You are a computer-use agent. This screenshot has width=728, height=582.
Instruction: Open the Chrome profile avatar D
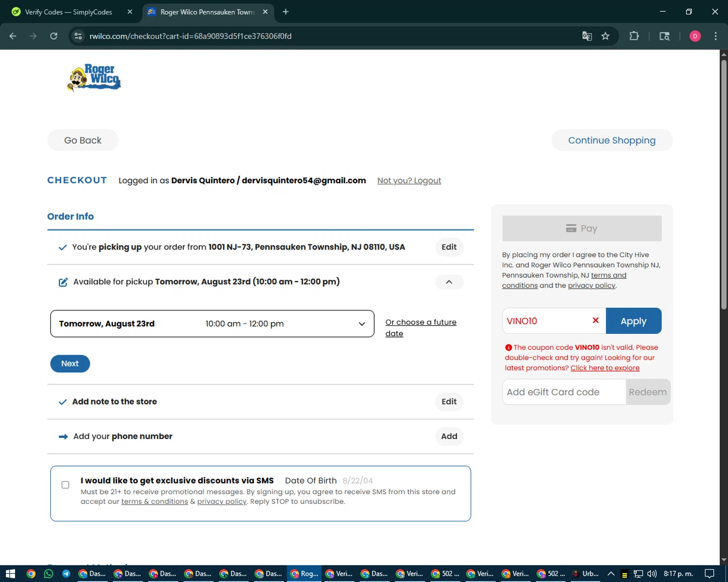pos(695,36)
